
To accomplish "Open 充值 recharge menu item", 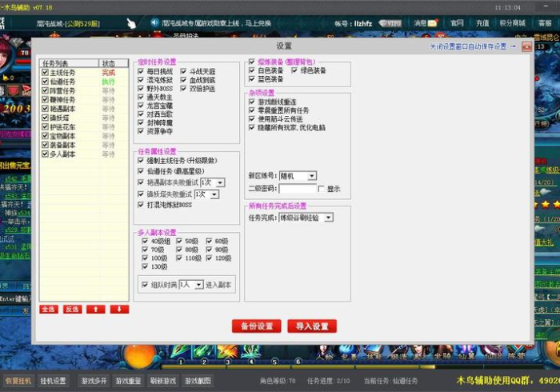I will [482, 23].
